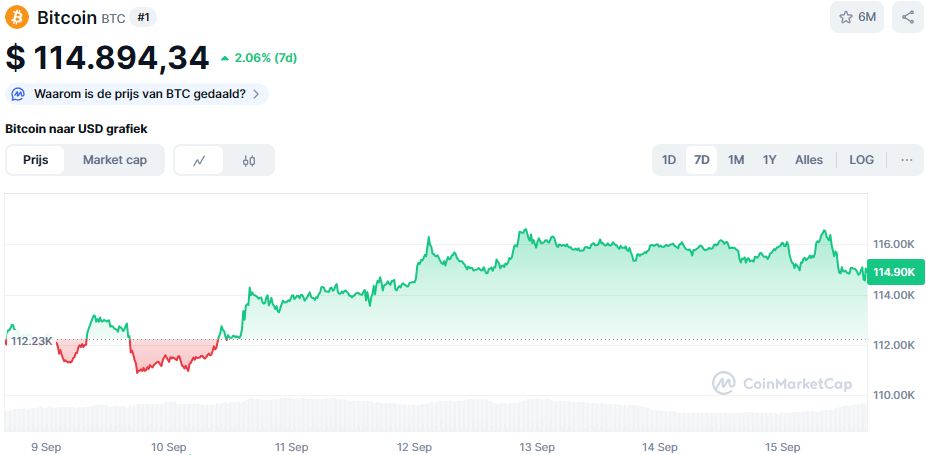Click the 9 Sep date label
Image resolution: width=926 pixels, height=455 pixels.
tap(46, 447)
